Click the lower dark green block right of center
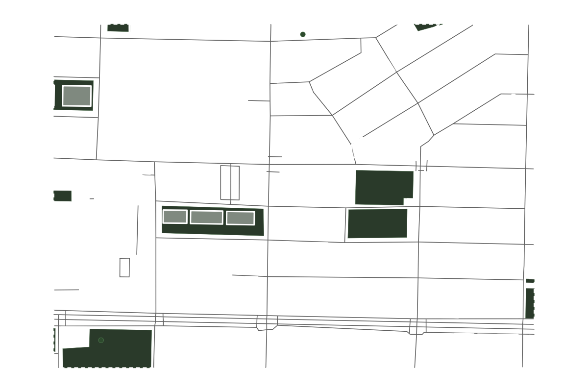Viewport: 588px width, 392px height. 377,223
